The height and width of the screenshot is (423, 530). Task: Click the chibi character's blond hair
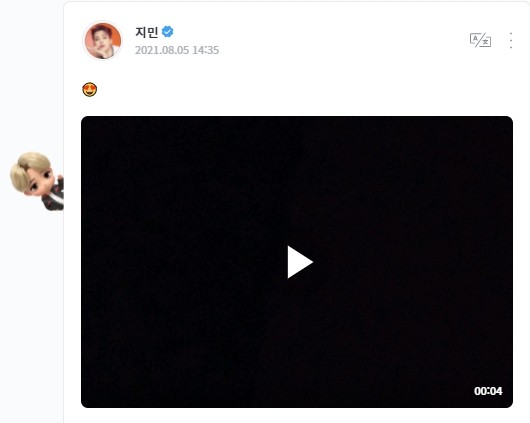coord(29,167)
